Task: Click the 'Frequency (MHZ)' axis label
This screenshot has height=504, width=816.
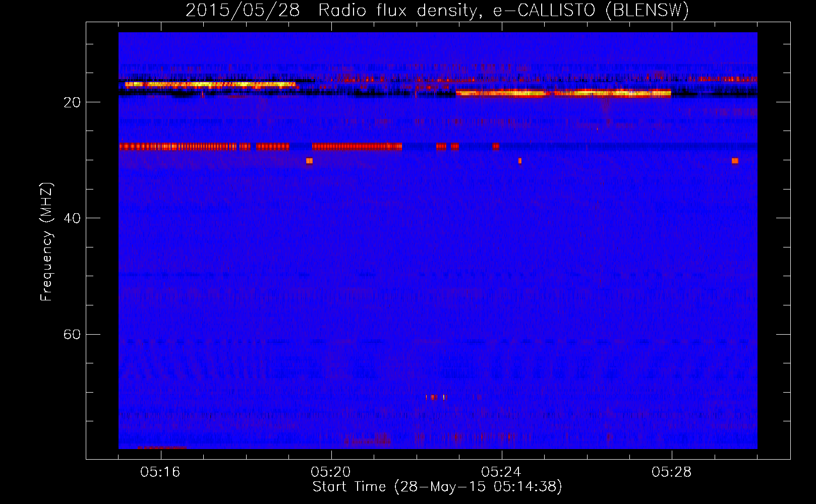Action: pos(46,242)
